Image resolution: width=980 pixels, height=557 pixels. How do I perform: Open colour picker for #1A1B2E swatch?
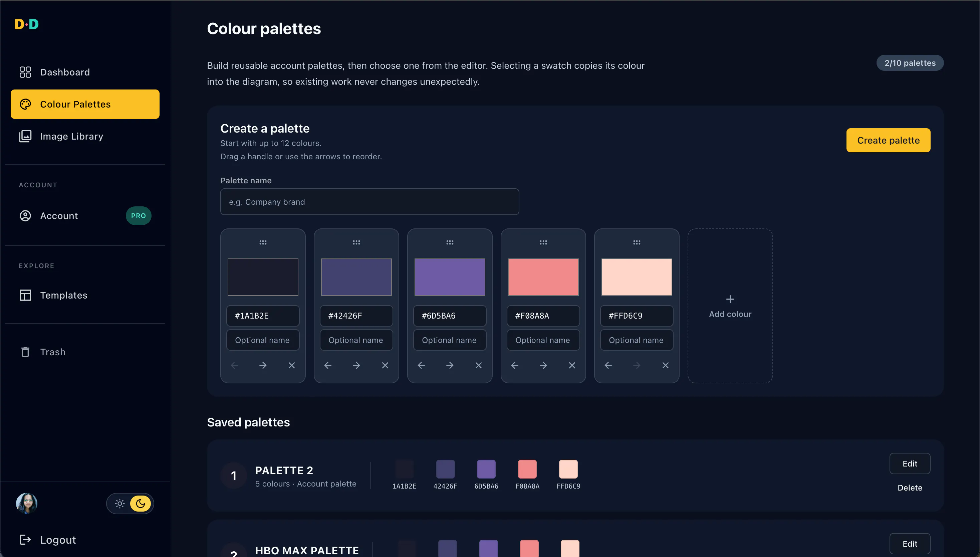click(x=263, y=277)
